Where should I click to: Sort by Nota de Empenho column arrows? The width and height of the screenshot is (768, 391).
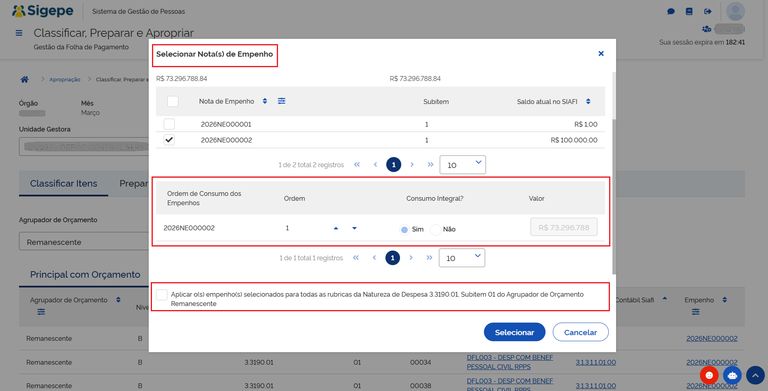pyautogui.click(x=265, y=101)
